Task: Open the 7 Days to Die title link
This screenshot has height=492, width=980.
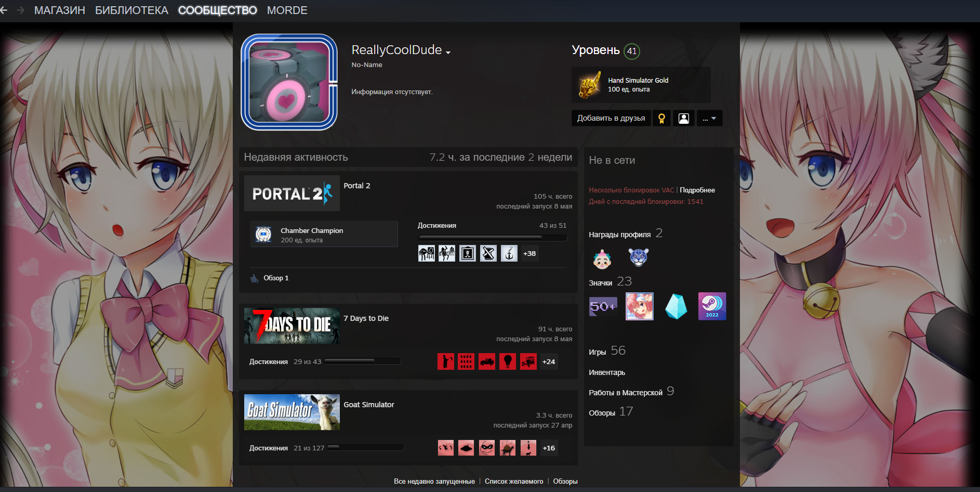Action: point(366,318)
